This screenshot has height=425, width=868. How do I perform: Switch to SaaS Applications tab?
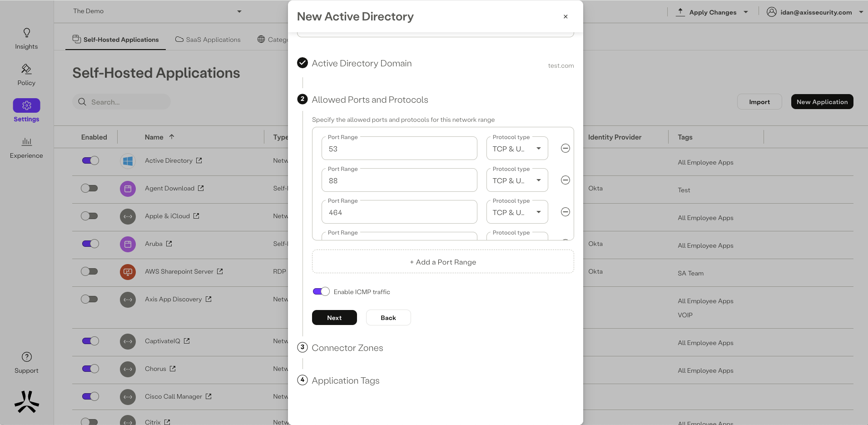(x=208, y=40)
